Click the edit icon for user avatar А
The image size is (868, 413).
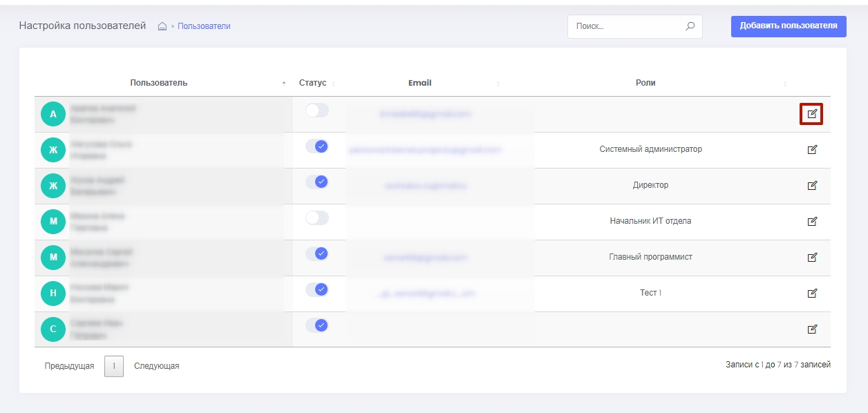tap(812, 114)
